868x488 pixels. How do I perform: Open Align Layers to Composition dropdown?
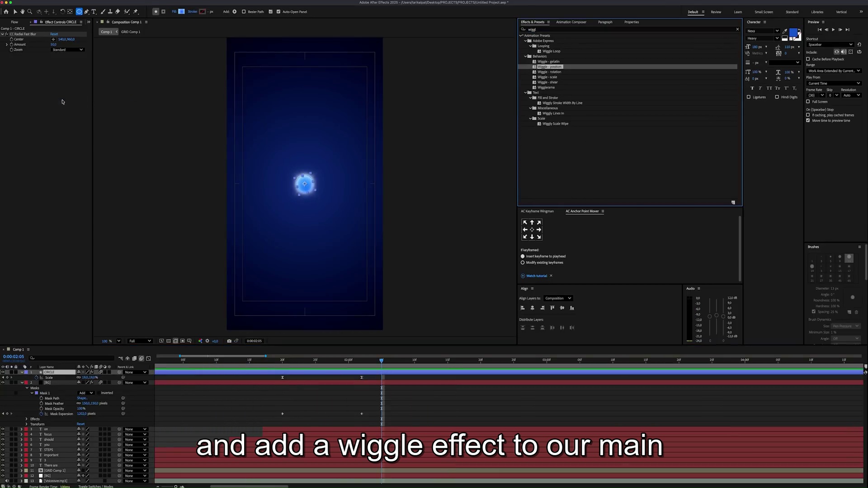click(x=558, y=298)
